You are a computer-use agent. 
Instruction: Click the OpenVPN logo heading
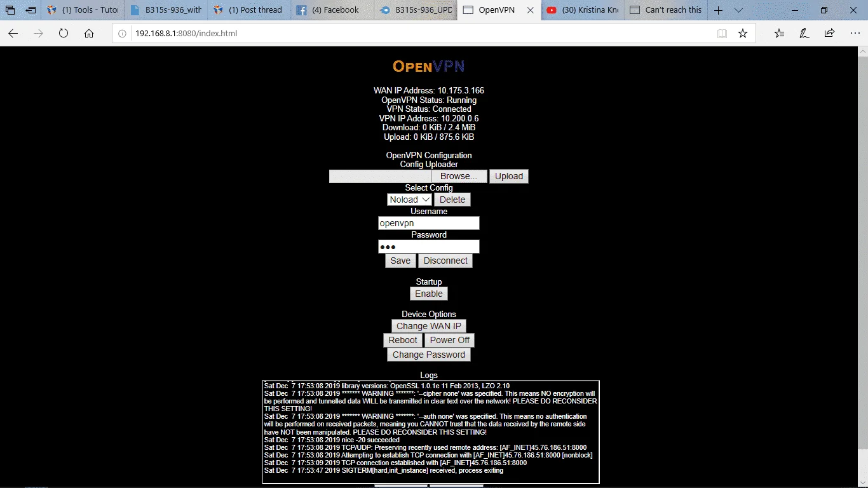[x=429, y=66]
